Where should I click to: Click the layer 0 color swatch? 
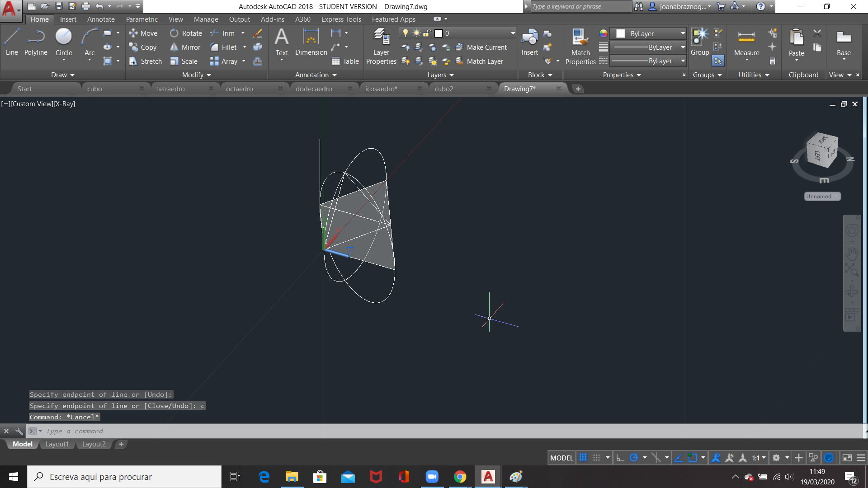point(438,33)
